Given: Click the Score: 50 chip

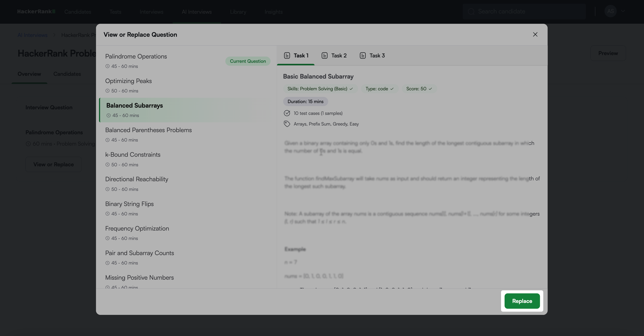Looking at the screenshot, I should click(x=419, y=89).
